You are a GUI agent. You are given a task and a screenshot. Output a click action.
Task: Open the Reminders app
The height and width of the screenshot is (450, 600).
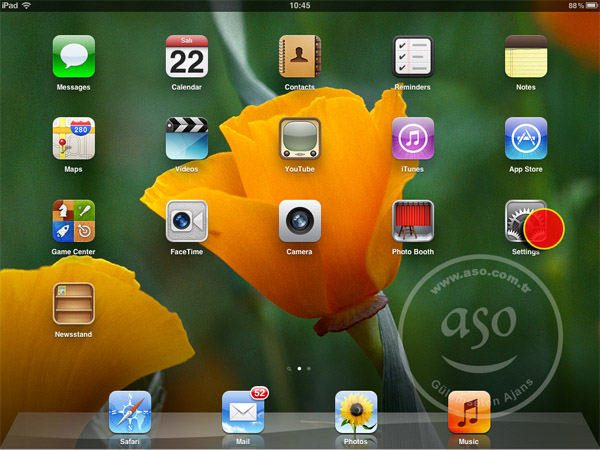pyautogui.click(x=413, y=56)
